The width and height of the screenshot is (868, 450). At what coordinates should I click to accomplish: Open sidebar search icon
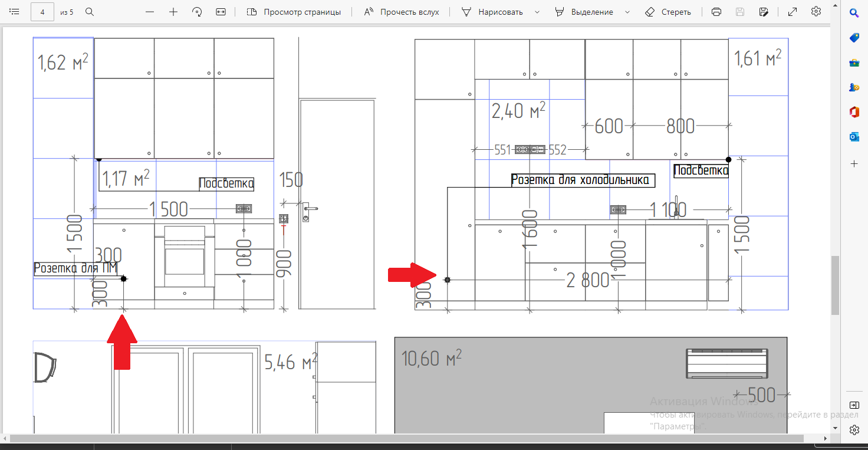854,12
